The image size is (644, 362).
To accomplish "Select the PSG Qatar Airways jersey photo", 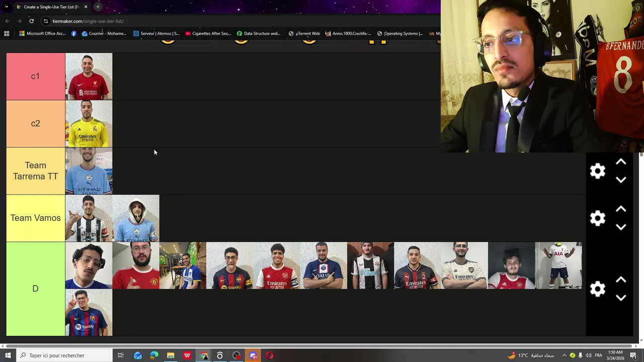I will (324, 265).
